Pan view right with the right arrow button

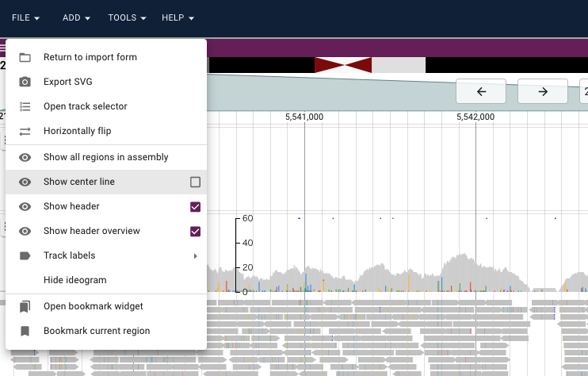[543, 91]
